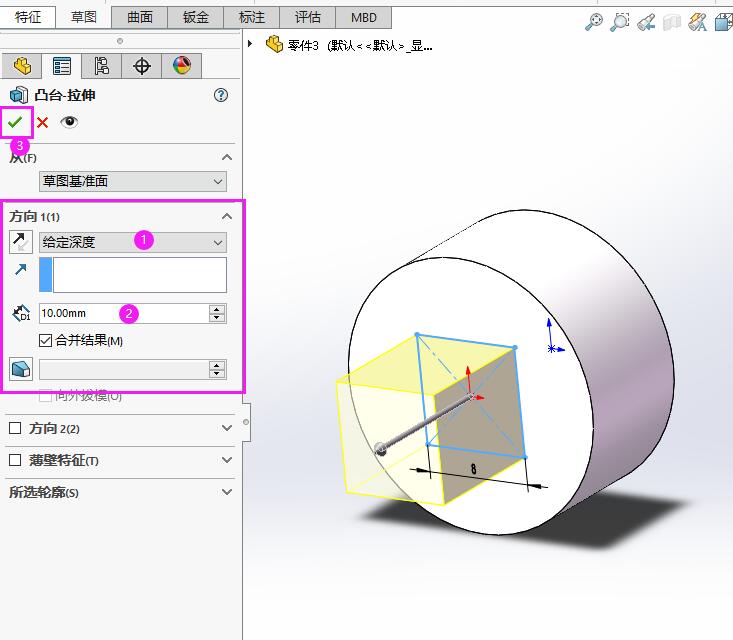Switch to the 曲面 tab
The image size is (733, 640).
pyautogui.click(x=140, y=17)
